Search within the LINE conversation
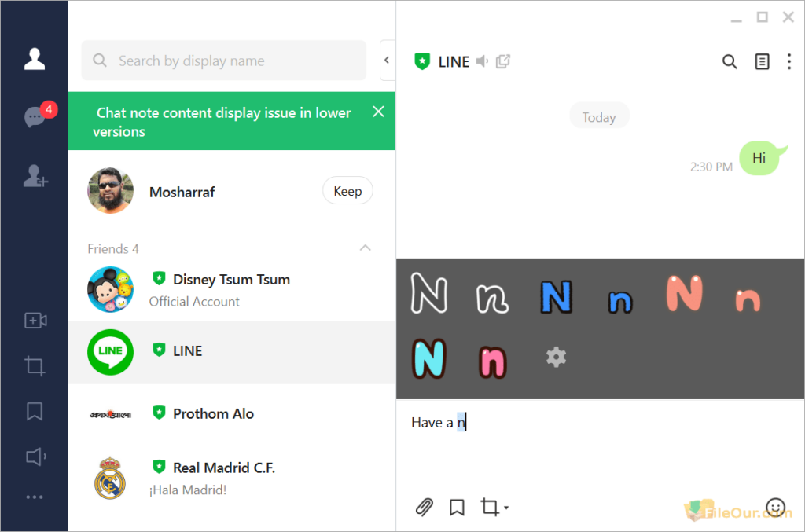 coord(730,61)
